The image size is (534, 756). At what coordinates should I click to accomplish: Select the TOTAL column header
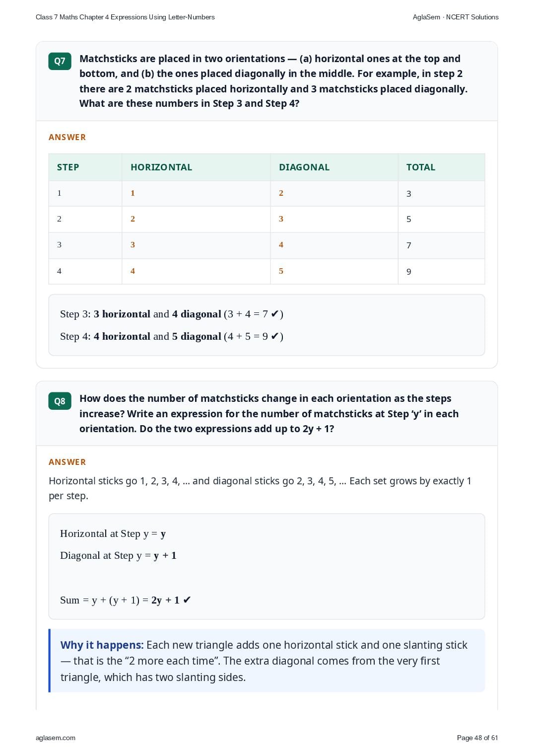tap(421, 167)
